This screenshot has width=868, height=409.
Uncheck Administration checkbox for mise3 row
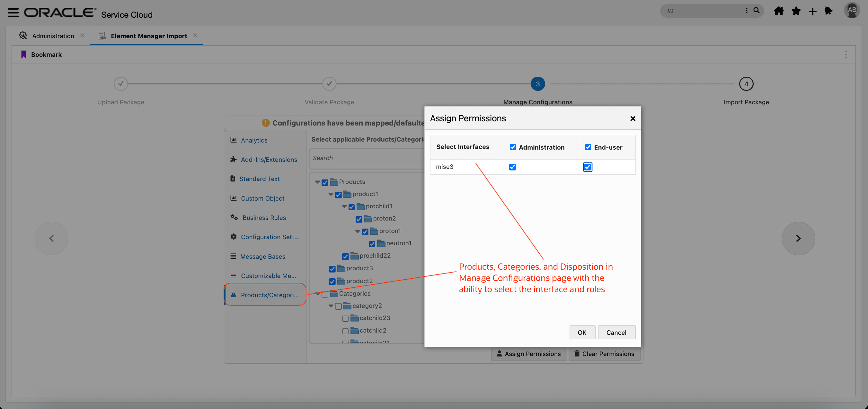[512, 167]
